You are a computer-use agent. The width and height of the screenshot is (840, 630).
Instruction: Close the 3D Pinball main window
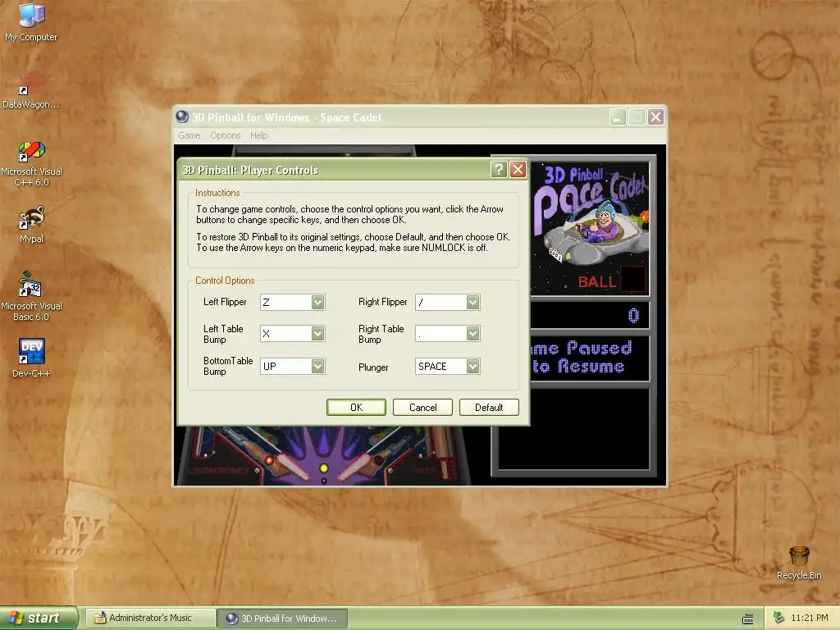coord(655,116)
